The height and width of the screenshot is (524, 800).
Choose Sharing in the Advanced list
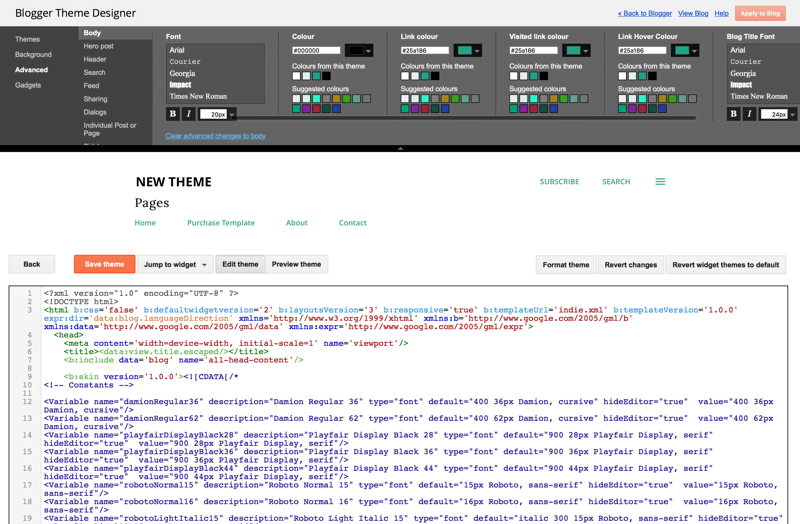pyautogui.click(x=95, y=99)
